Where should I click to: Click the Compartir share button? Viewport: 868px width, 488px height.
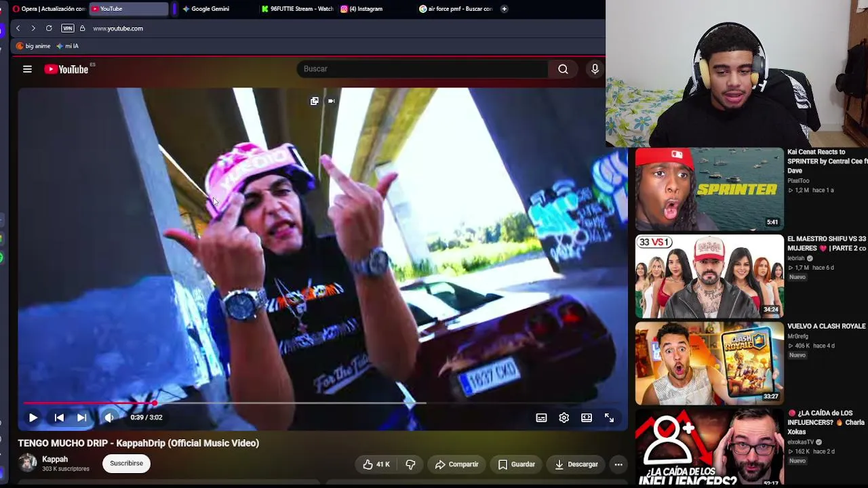[x=457, y=464]
